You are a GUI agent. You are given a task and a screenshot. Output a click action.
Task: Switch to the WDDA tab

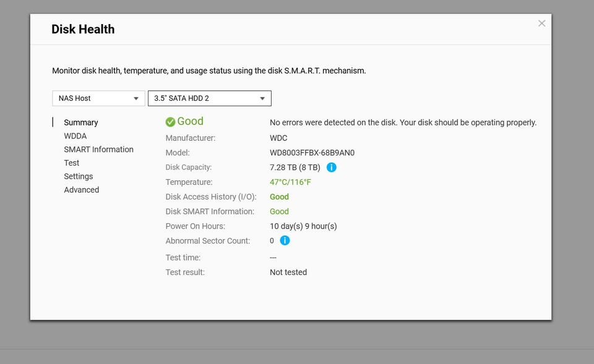(x=75, y=136)
